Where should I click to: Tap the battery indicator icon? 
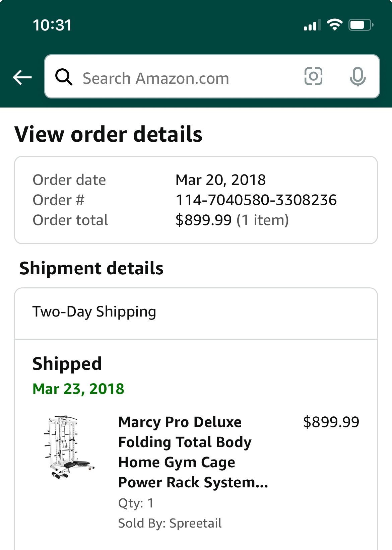click(361, 25)
